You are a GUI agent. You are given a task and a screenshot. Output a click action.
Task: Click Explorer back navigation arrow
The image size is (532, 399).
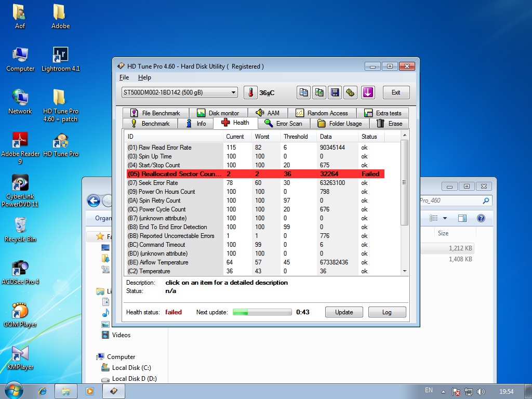click(x=94, y=201)
